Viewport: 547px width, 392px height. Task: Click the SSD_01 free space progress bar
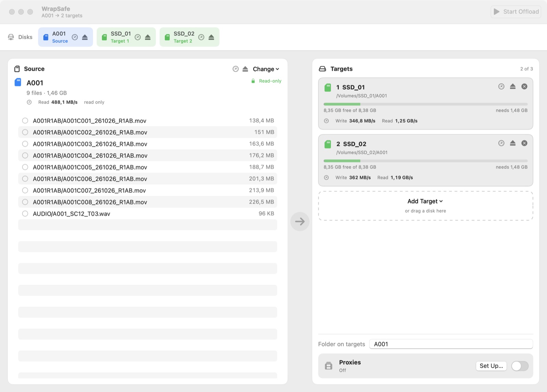click(425, 104)
